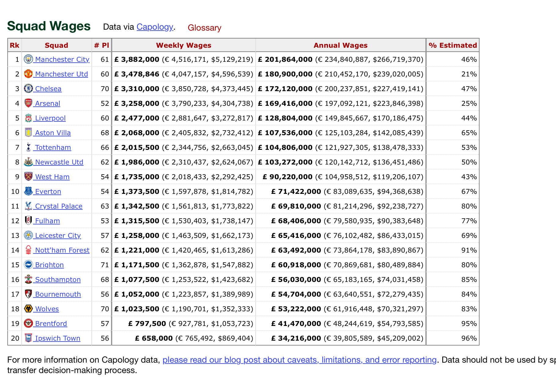Screen dimensions: 556x392
Task: Open the Southampton squad link
Action: (x=58, y=279)
